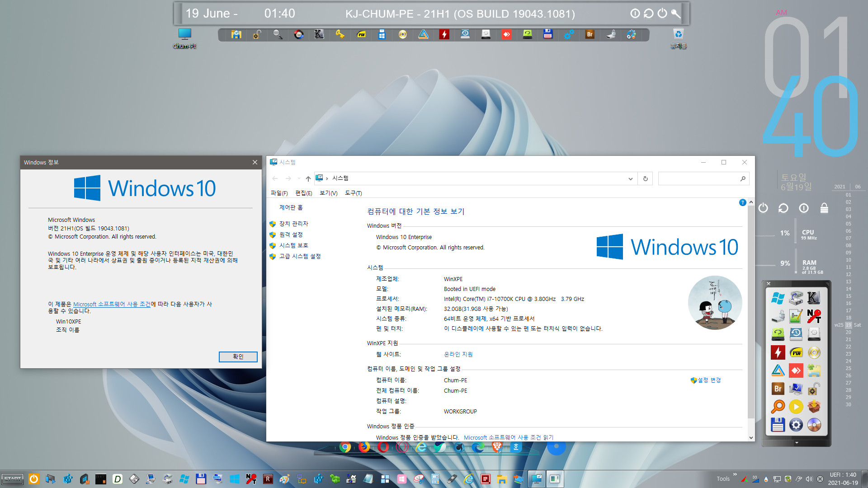This screenshot has height=488, width=868.
Task: Open the 편집(E) menu
Action: click(x=303, y=193)
